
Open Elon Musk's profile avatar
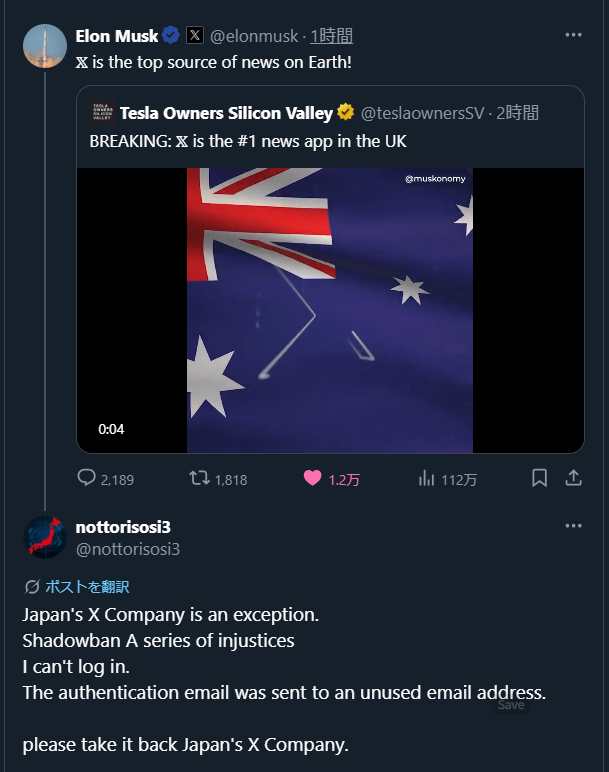point(45,45)
